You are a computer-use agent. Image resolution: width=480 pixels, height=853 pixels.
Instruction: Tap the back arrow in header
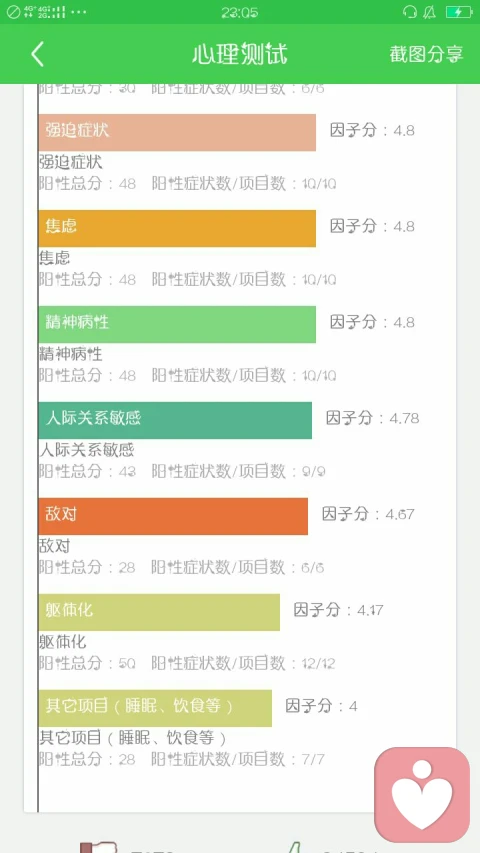point(37,54)
